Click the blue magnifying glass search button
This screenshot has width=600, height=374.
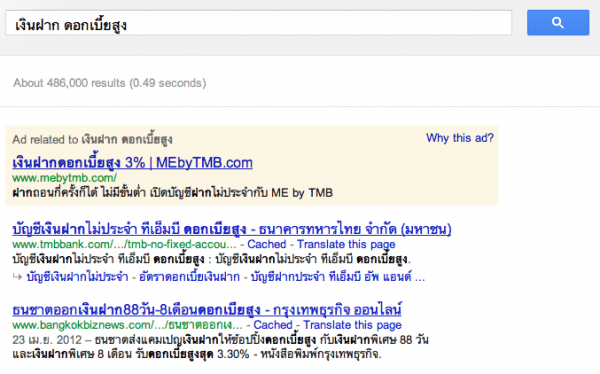pyautogui.click(x=558, y=23)
